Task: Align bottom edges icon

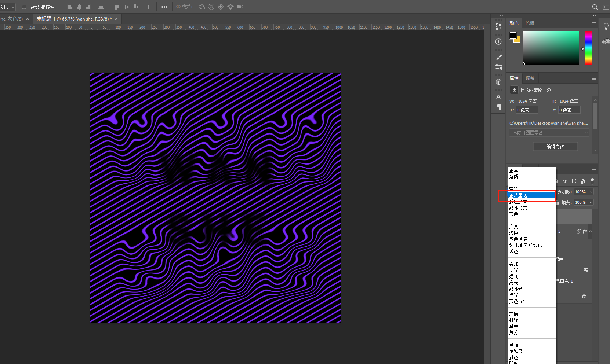Action: point(136,7)
